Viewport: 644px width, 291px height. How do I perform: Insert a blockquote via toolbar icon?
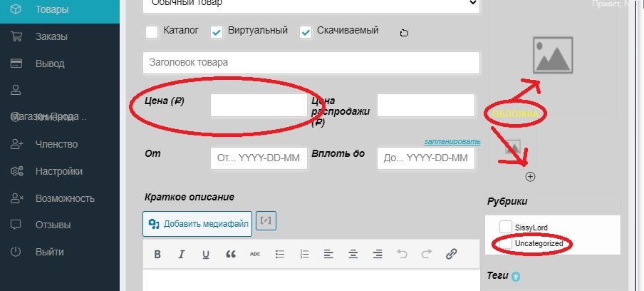[x=230, y=254]
